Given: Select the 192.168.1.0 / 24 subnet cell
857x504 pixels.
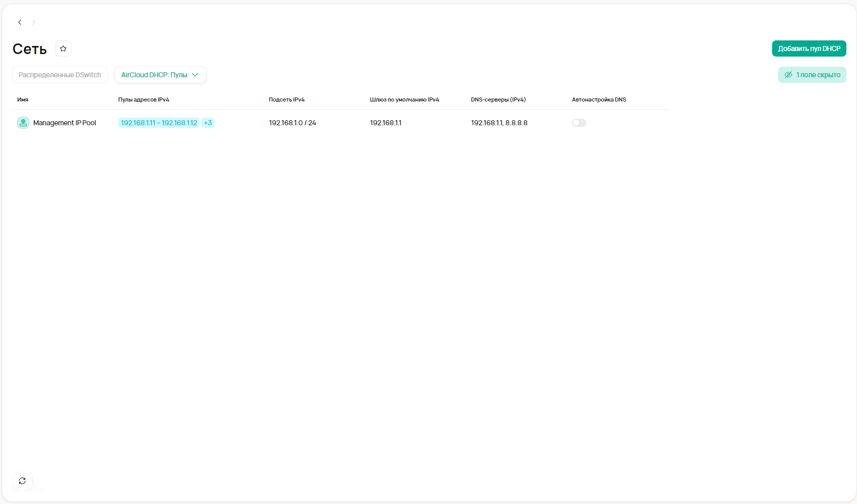Looking at the screenshot, I should pos(292,123).
